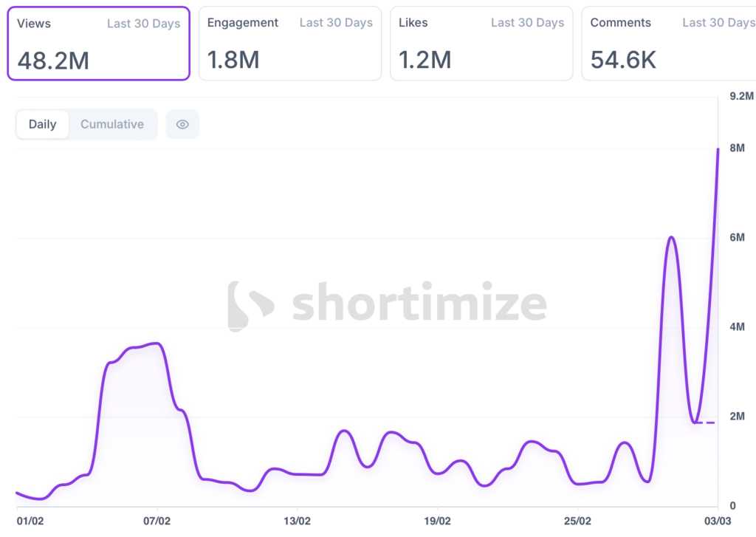Switch chart to Cumulative mode
The image size is (756, 537).
(x=112, y=124)
